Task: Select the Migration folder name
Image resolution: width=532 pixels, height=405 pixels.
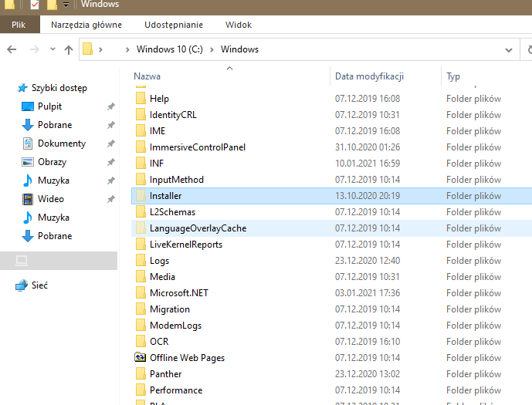Action: coord(170,309)
